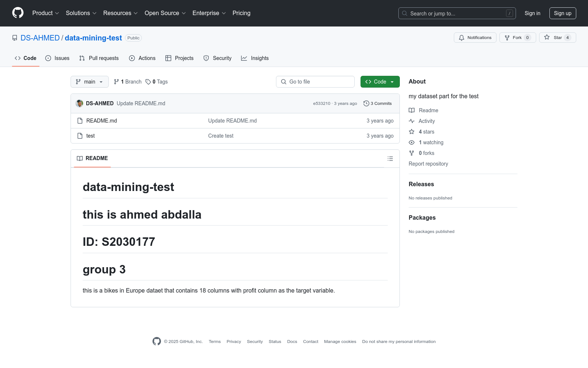
Task: Click the Sign up button
Action: point(563,13)
